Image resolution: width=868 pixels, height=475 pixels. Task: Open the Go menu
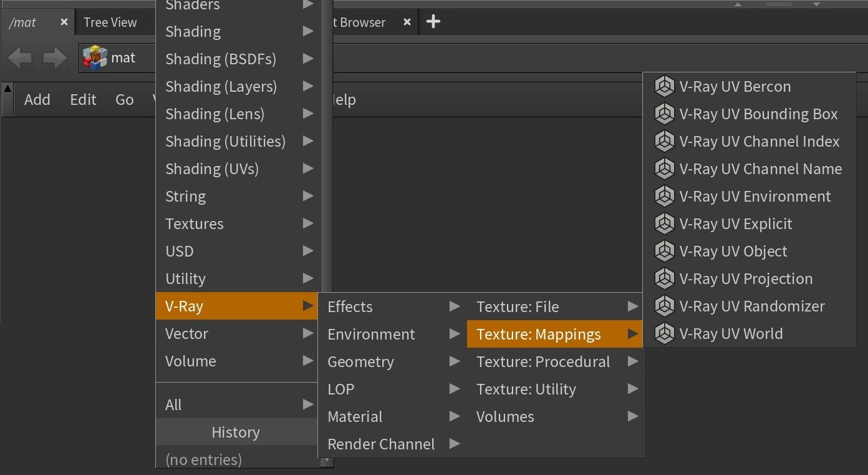[125, 99]
